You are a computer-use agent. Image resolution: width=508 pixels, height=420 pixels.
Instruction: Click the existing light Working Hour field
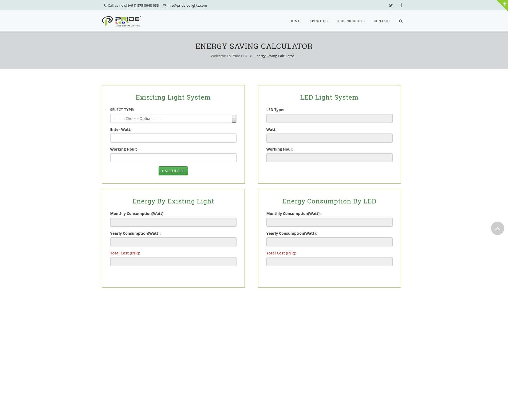(x=173, y=158)
